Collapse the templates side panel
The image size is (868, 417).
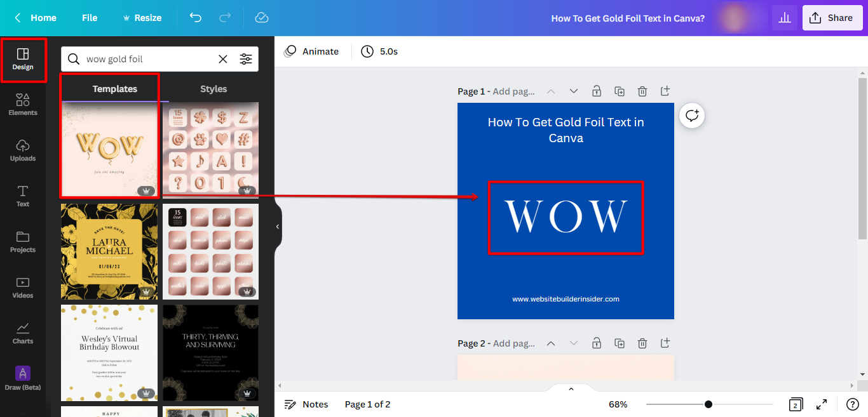[277, 226]
